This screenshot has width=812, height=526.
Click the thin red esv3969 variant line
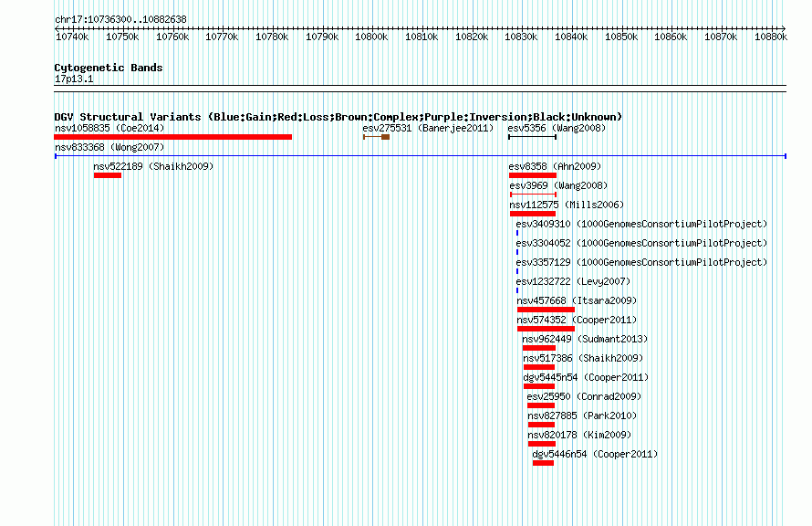(534, 195)
